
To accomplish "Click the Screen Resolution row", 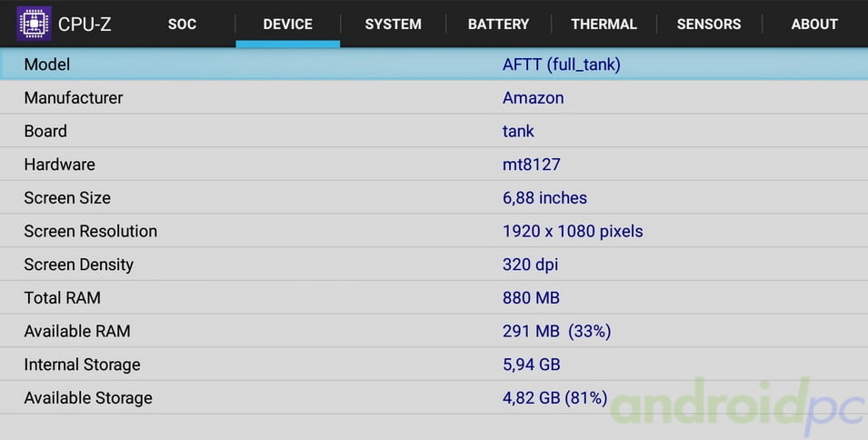I will [x=434, y=231].
